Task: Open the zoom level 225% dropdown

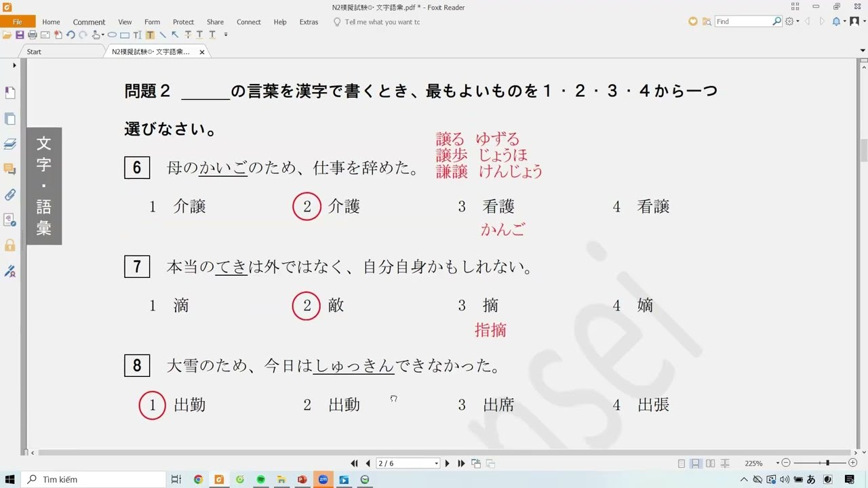Action: [778, 463]
